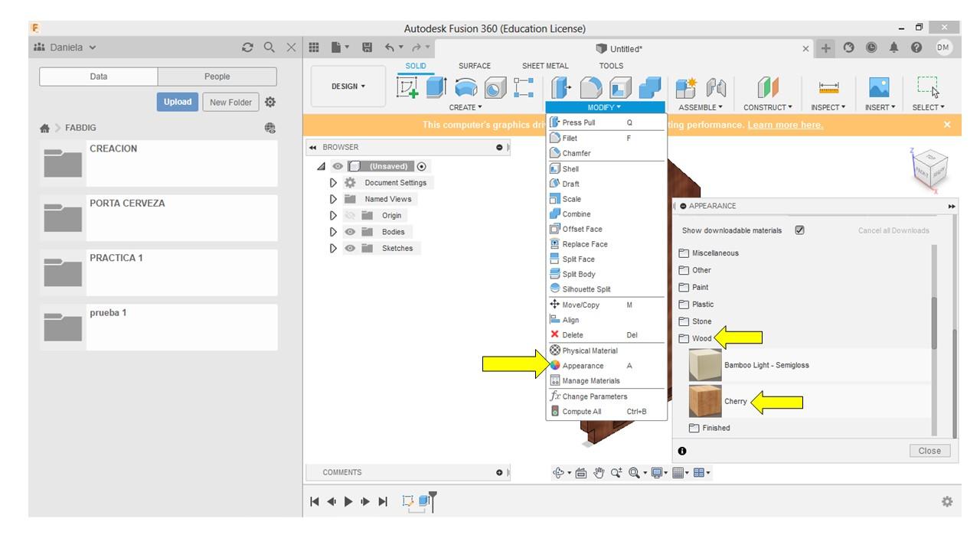Viewport: 980px width, 551px height.
Task: Click the New Folder button
Action: coord(230,102)
